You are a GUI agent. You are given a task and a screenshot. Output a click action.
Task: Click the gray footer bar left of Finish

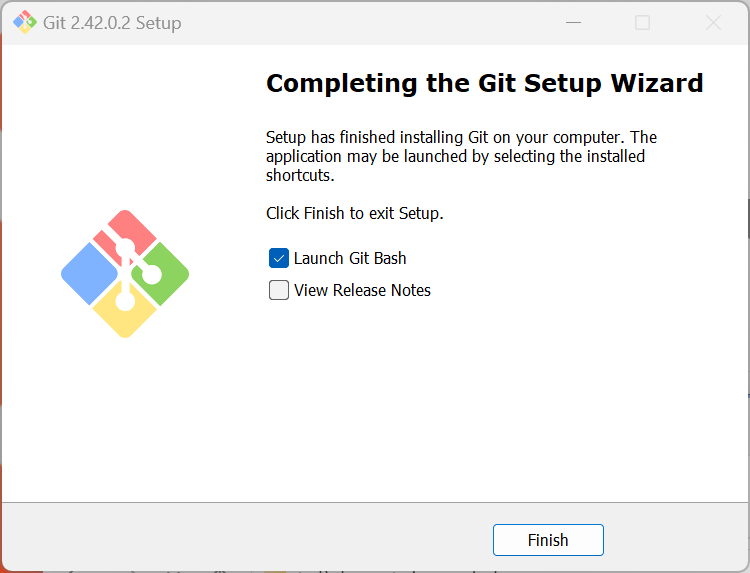(250, 538)
